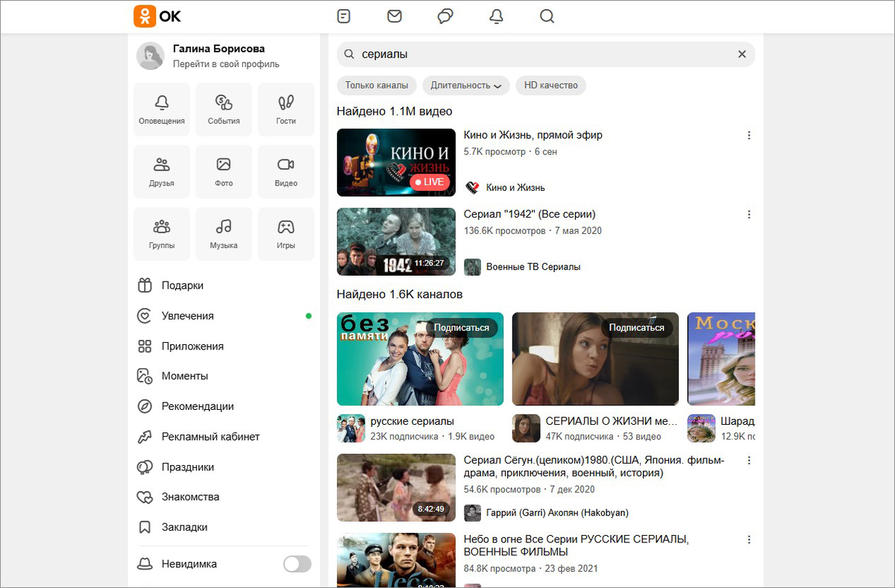Open options for Небо в огне video
This screenshot has width=895, height=588.
click(749, 540)
